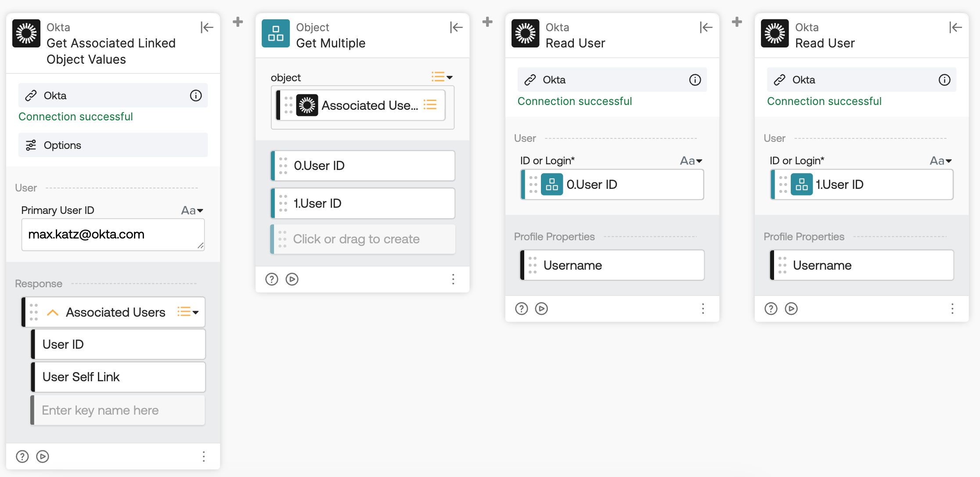
Task: Collapse the Get Associated Linked Object Values card
Action: tap(207, 28)
